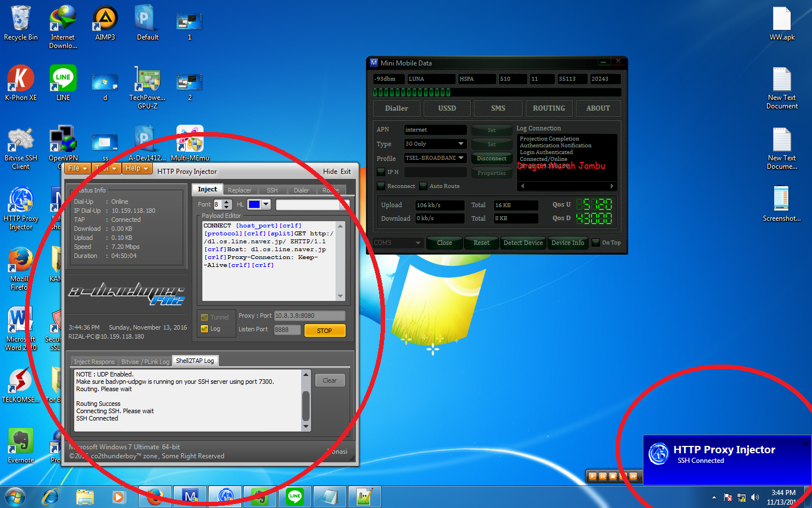Click the Detect Device button
The image size is (812, 508).
[x=523, y=243]
